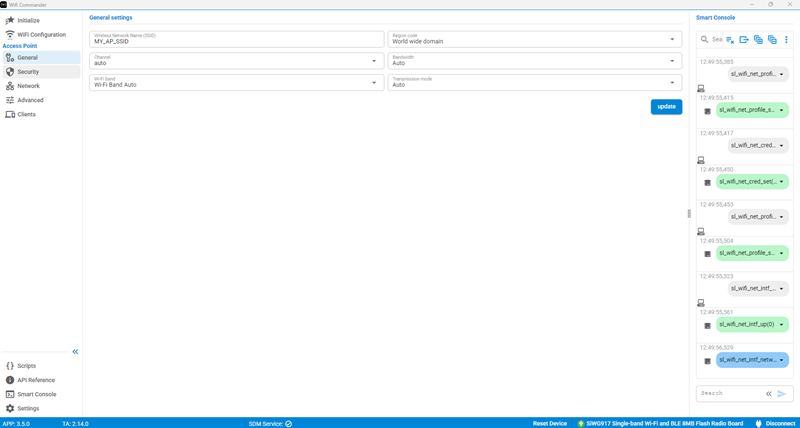
Task: Collapse the left sidebar with double chevron
Action: (75, 352)
